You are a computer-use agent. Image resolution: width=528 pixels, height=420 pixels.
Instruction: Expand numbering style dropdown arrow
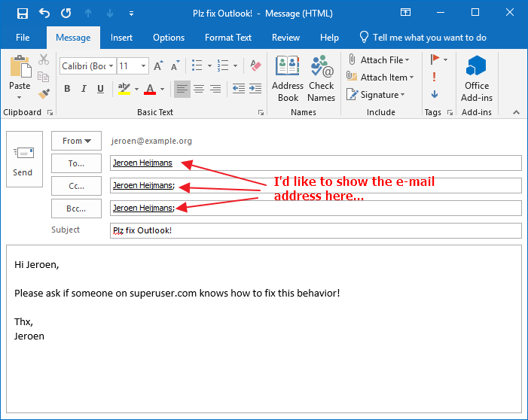click(235, 66)
